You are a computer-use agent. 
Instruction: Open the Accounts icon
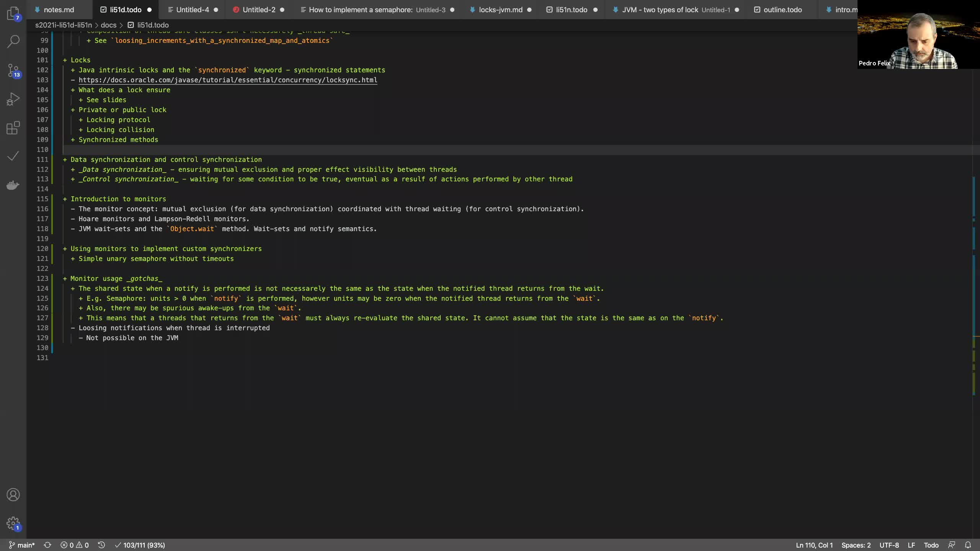[13, 495]
